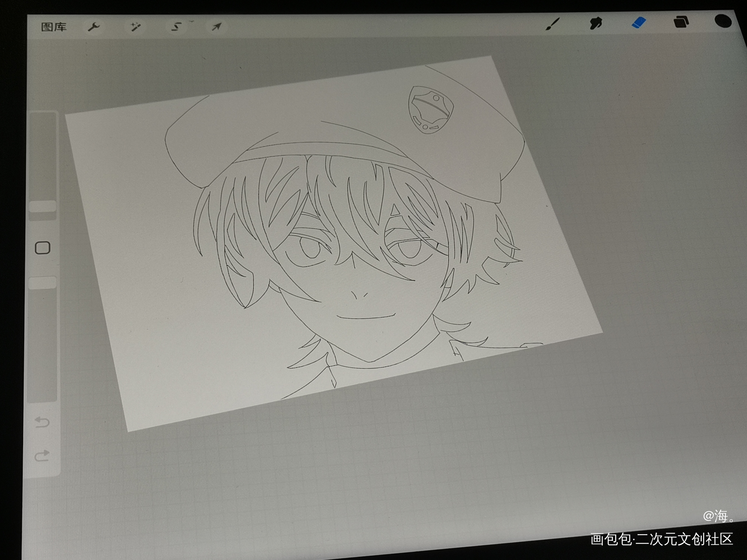Image resolution: width=747 pixels, height=560 pixels.
Task: Select the blue Eraser tool
Action: coord(638,22)
